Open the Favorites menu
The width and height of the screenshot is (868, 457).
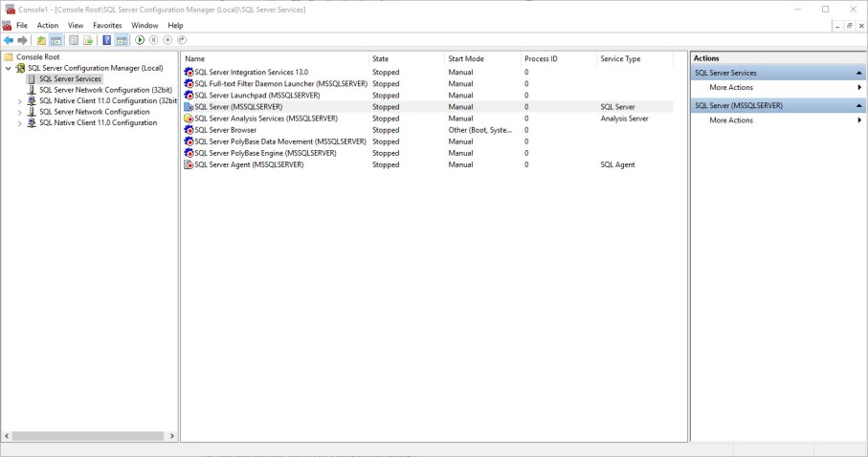(x=107, y=26)
